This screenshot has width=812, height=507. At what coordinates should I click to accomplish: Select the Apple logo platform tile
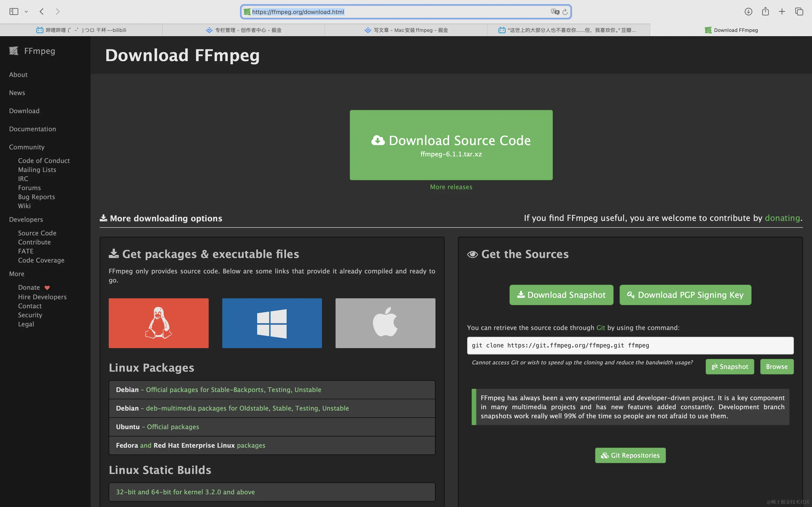coord(385,323)
